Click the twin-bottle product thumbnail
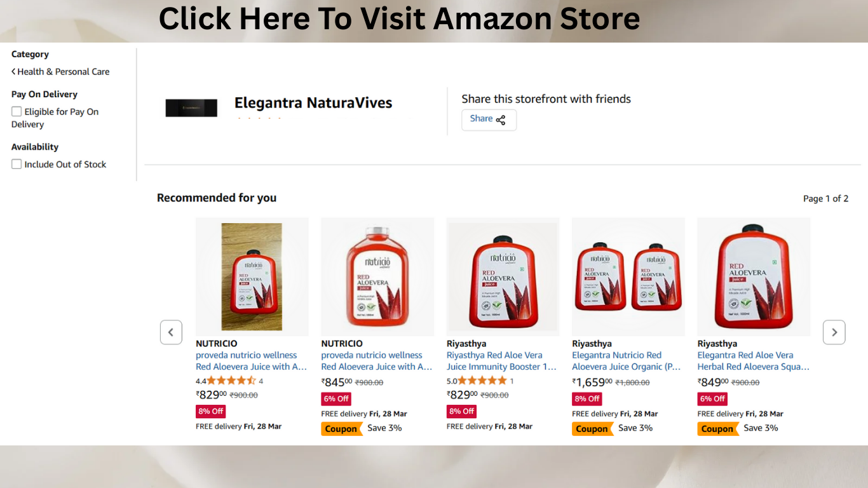 pyautogui.click(x=628, y=277)
